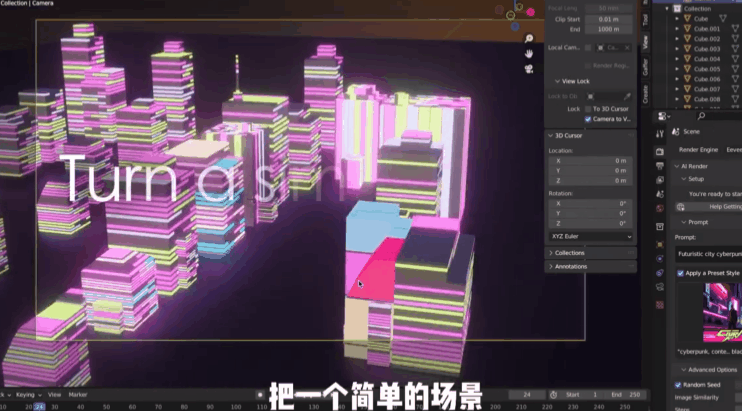Enable Lock To 3D Cursor checkbox
The width and height of the screenshot is (742, 411).
588,109
